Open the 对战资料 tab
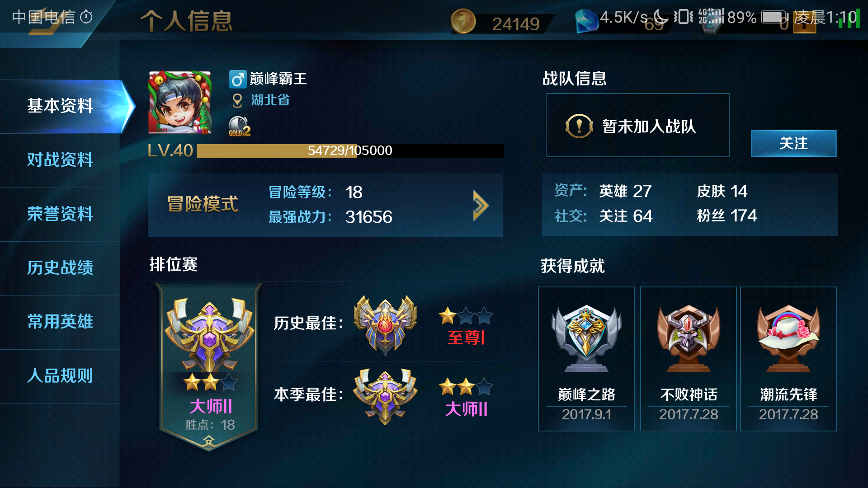This screenshot has height=488, width=868. pyautogui.click(x=60, y=160)
